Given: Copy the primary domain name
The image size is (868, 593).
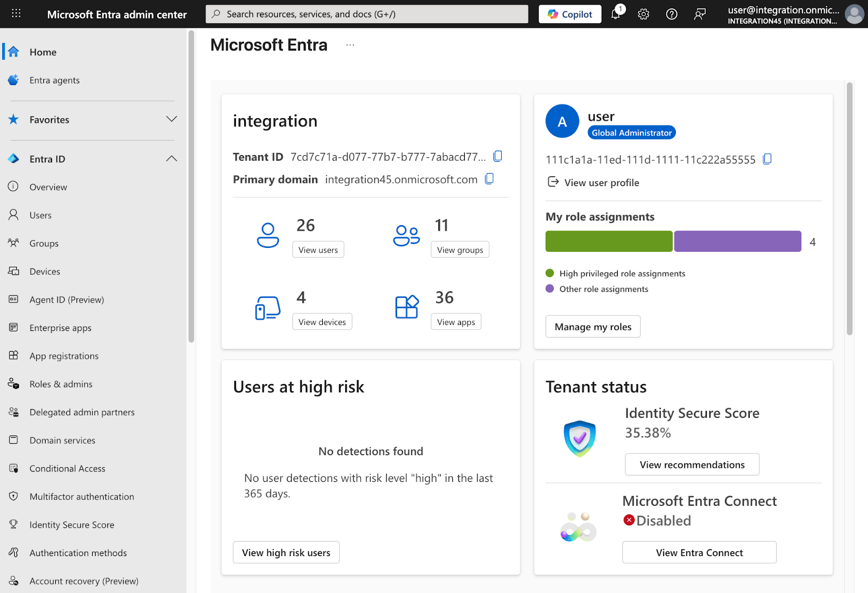Looking at the screenshot, I should [x=489, y=179].
